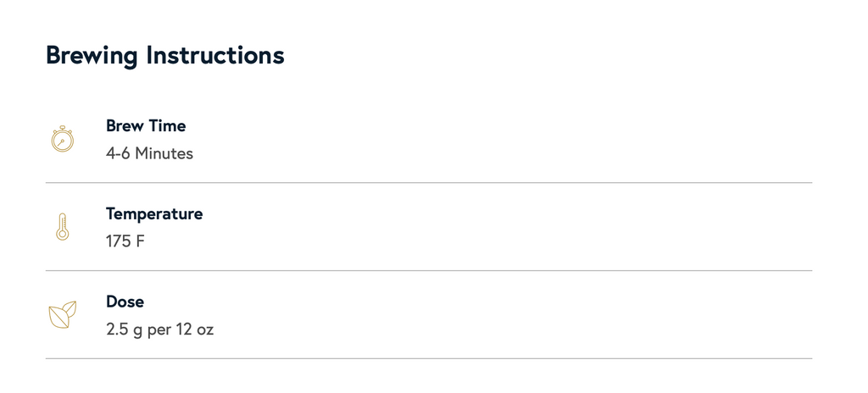Click the word "Instructions" in the heading

point(215,55)
